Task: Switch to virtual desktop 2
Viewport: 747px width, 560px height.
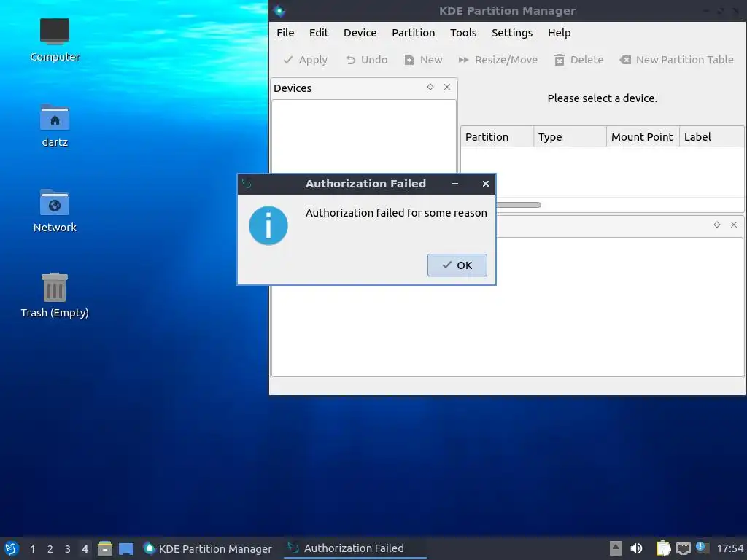Action: [50, 549]
